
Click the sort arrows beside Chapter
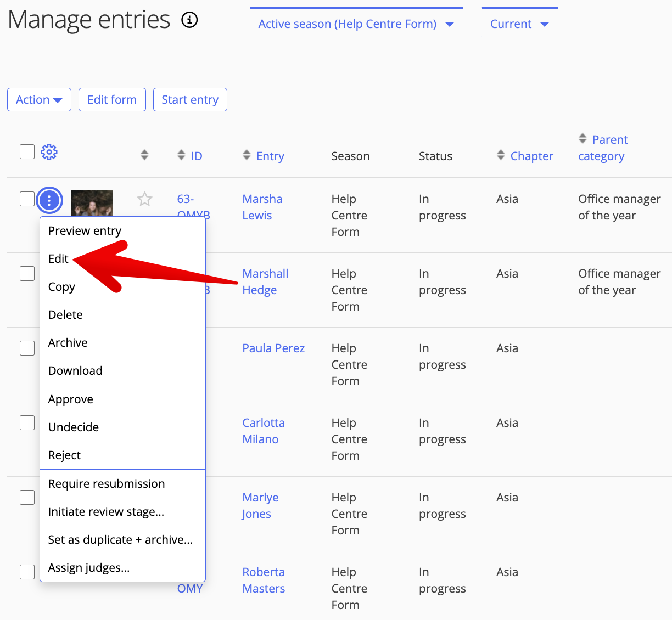coord(501,155)
